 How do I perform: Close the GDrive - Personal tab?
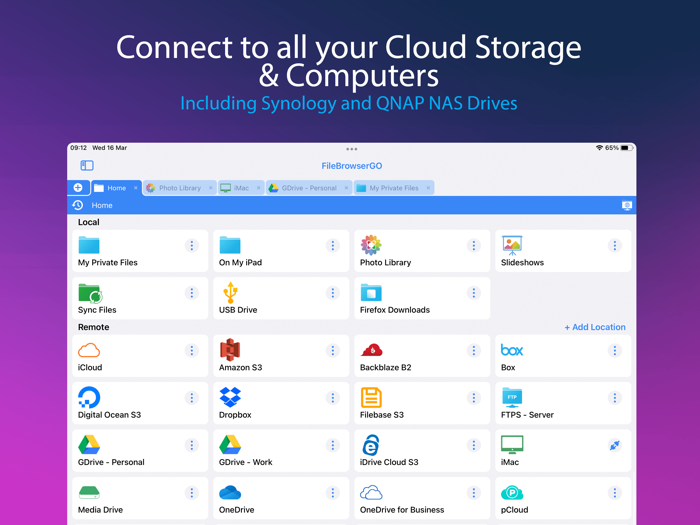coord(346,188)
